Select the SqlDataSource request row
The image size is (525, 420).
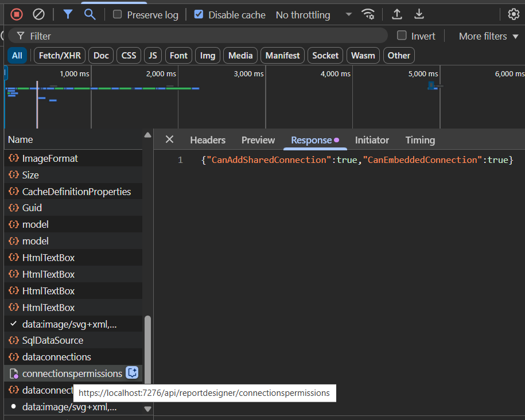pos(53,340)
